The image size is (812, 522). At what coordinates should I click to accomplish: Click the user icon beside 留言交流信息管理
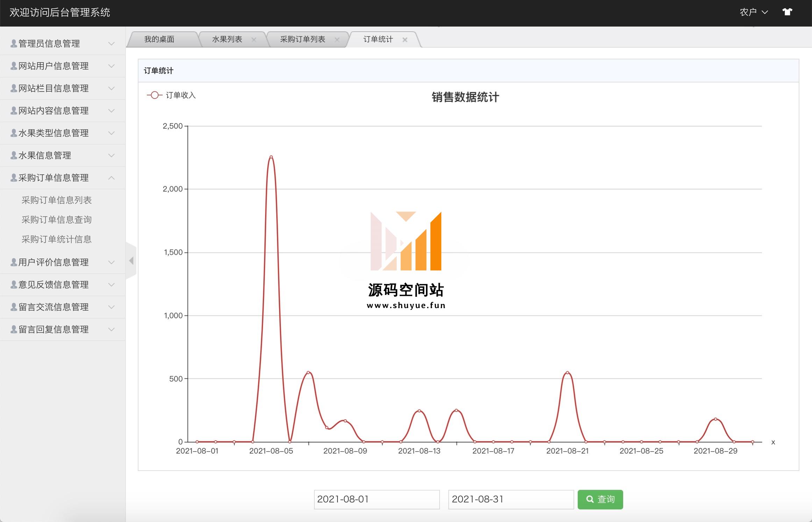point(14,307)
